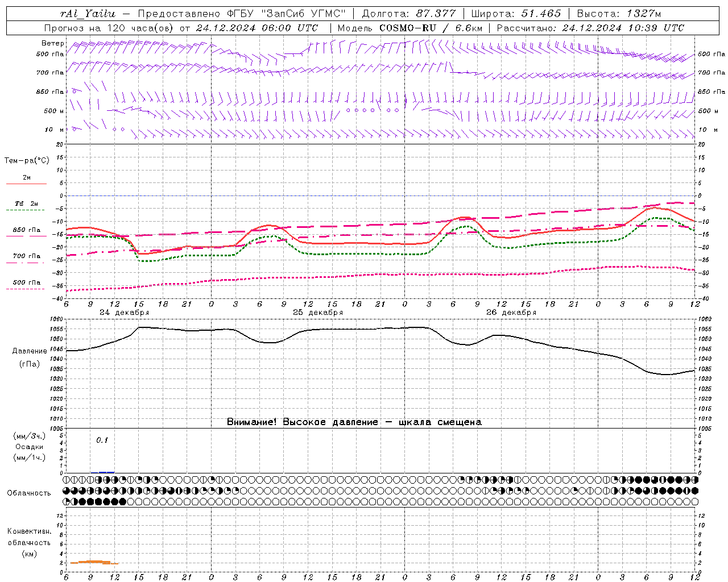This screenshot has height=582, width=728.
Task: Click the 'Рассчитано: 24.12.2024 10:39 UTC' timestamp
Action: (590, 28)
